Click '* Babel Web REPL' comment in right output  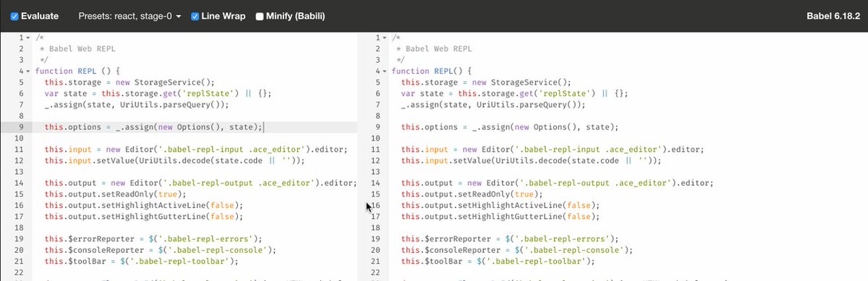pos(435,49)
